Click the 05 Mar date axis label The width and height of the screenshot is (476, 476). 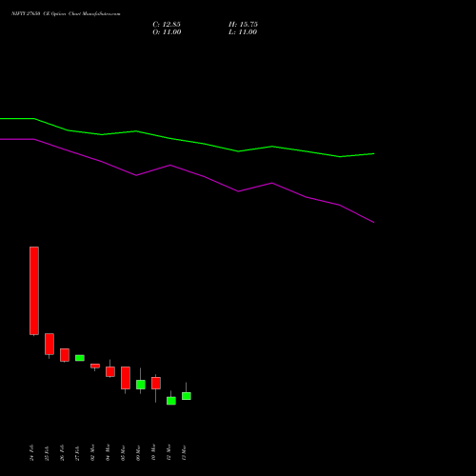click(x=123, y=453)
